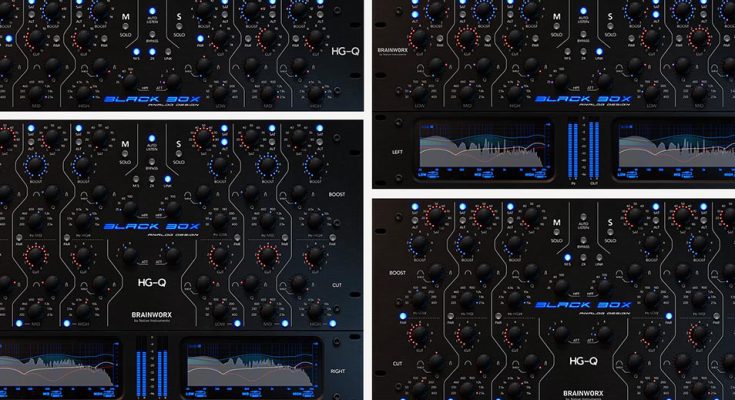The height and width of the screenshot is (400, 735).
Task: Click level meters between the bottom-left analyzers
Action: point(152,368)
